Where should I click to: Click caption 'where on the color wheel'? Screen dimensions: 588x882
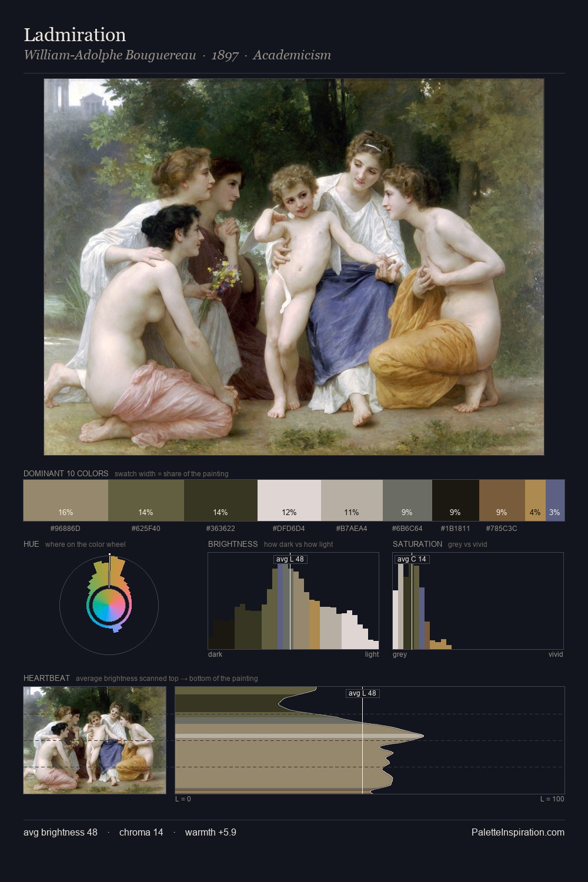pyautogui.click(x=85, y=544)
